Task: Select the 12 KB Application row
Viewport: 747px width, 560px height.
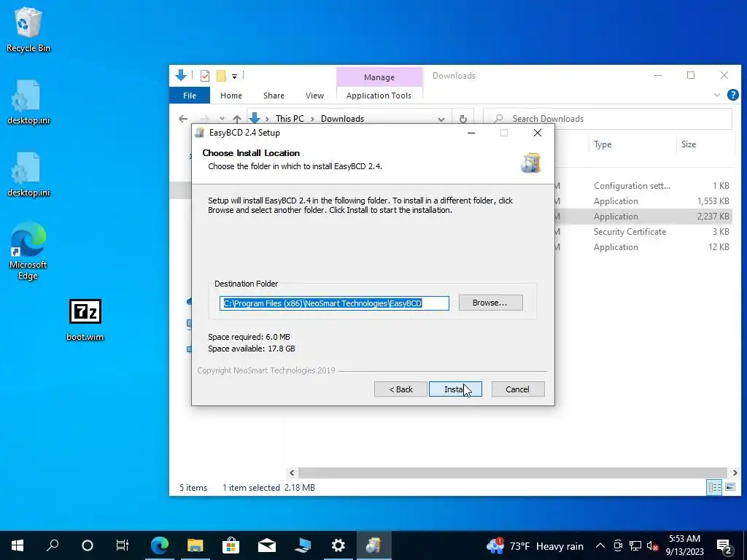Action: click(643, 247)
